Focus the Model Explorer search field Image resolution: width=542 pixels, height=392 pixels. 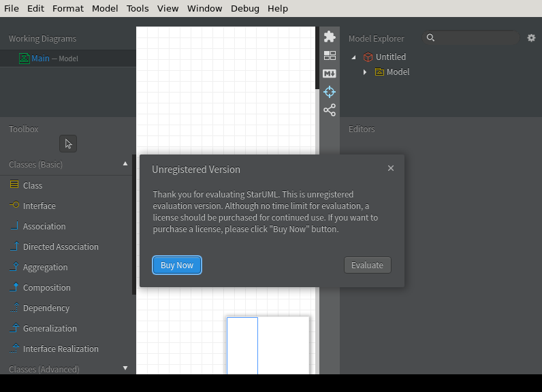pyautogui.click(x=471, y=37)
